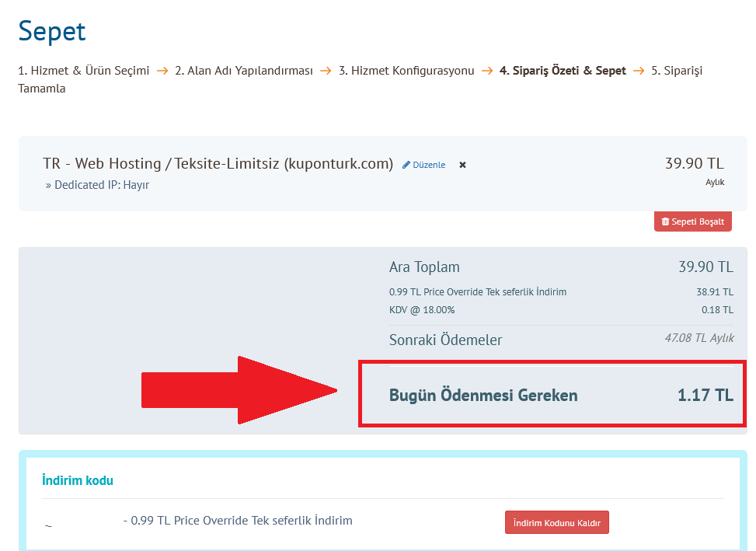
Task: Click the KDV @ 18.00% label
Action: pos(422,310)
